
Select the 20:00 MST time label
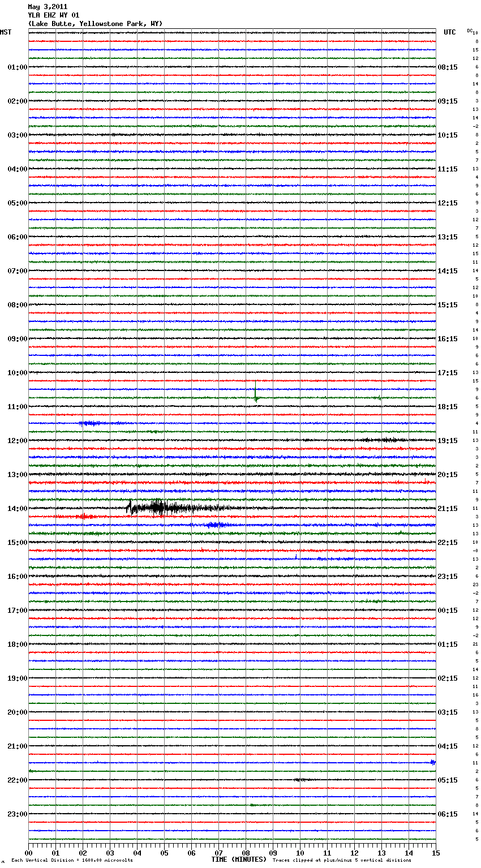click(x=18, y=712)
